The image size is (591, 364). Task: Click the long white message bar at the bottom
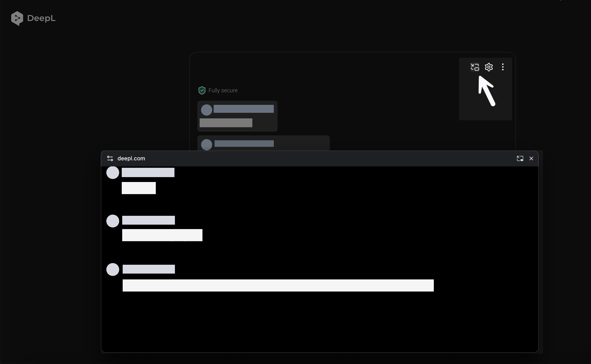click(278, 285)
